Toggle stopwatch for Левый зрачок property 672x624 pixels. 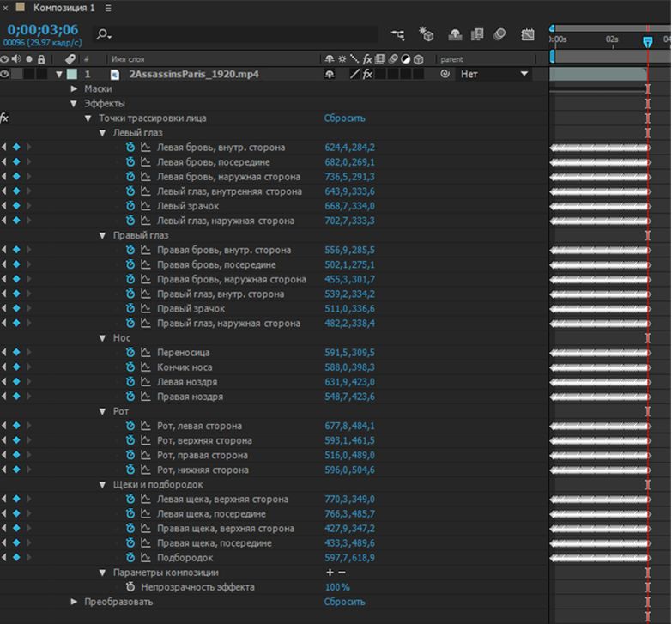tap(131, 206)
